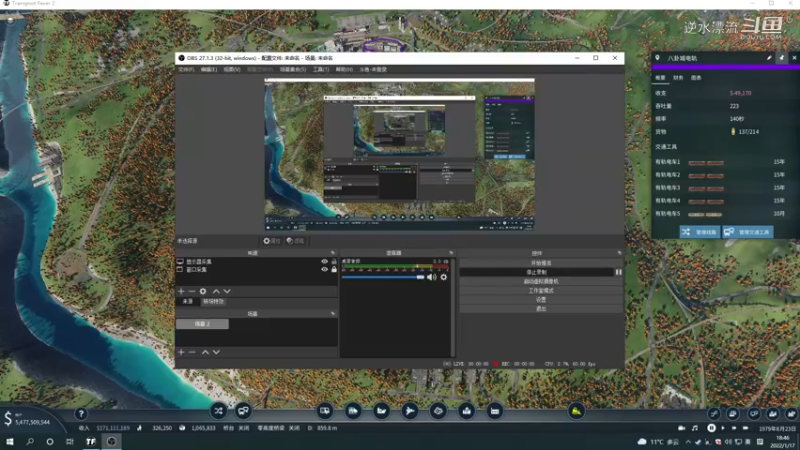The height and width of the screenshot is (450, 800).
Task: Open the OBS 工具(T) menu
Action: coord(321,69)
